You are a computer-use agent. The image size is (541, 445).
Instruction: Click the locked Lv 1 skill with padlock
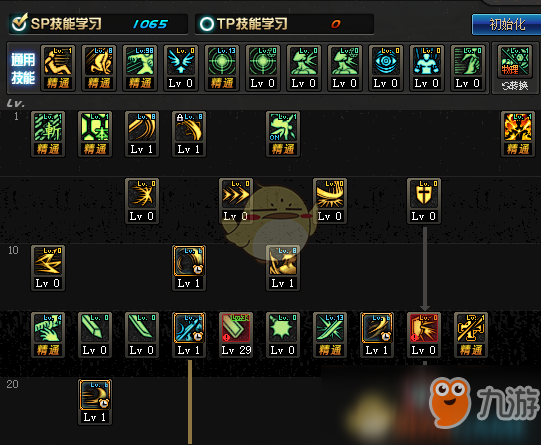pos(189,134)
